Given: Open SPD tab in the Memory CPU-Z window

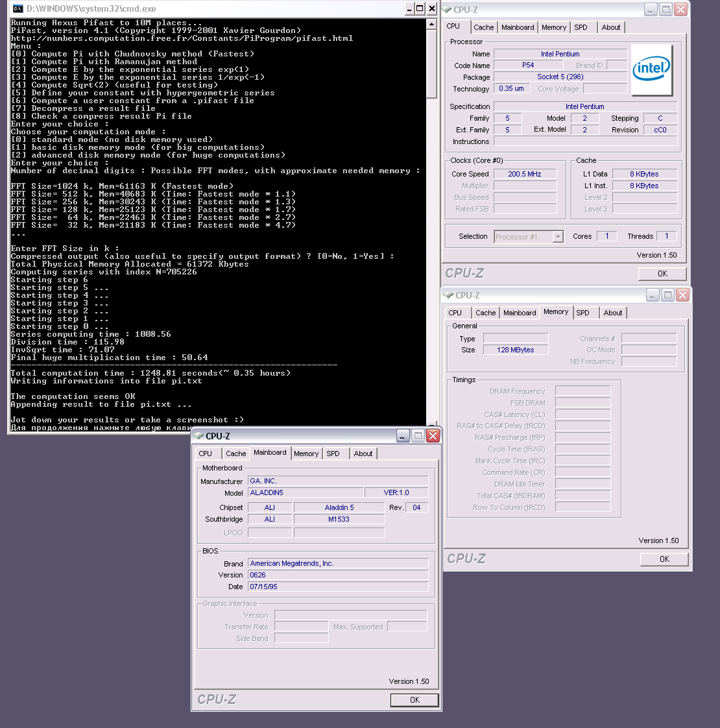Looking at the screenshot, I should point(582,313).
